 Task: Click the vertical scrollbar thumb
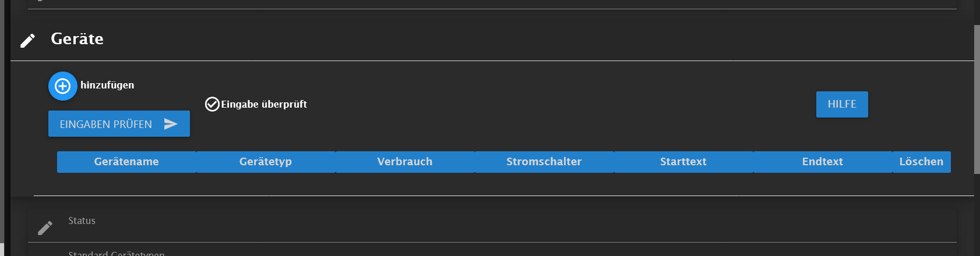tap(977, 99)
